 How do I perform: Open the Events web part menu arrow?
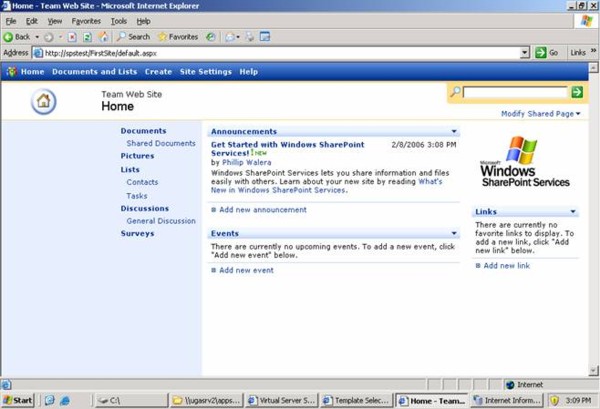454,233
